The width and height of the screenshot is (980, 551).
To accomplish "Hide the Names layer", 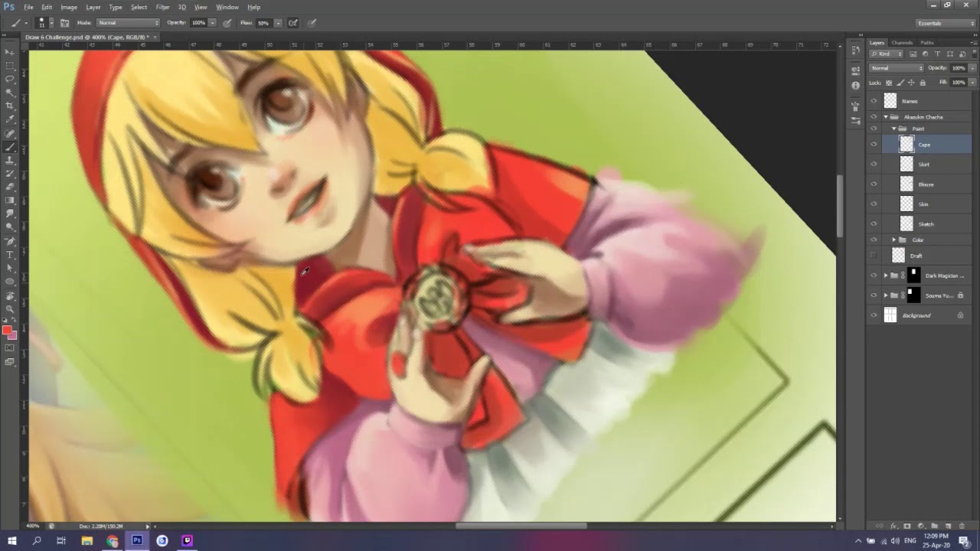I will [x=874, y=100].
